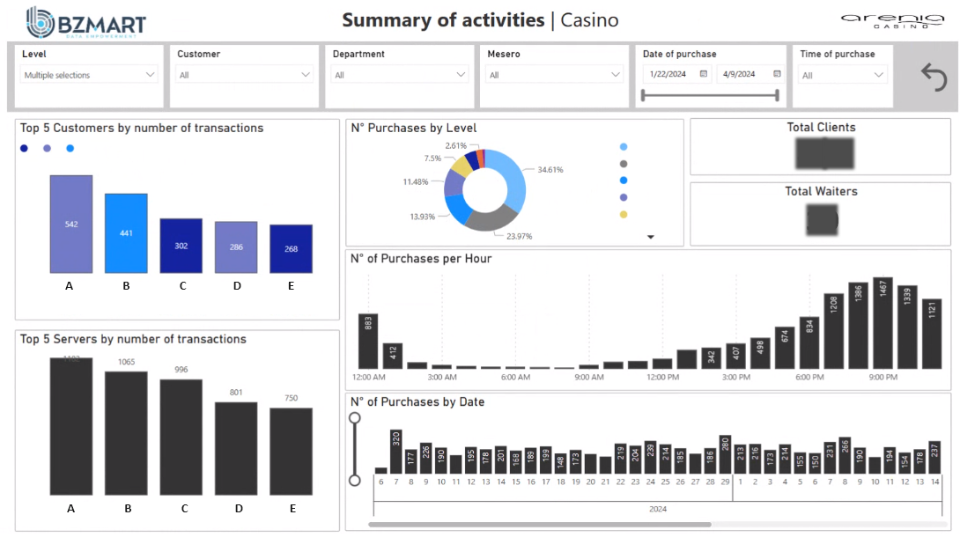Select customer D bar with value 286

[x=236, y=247]
